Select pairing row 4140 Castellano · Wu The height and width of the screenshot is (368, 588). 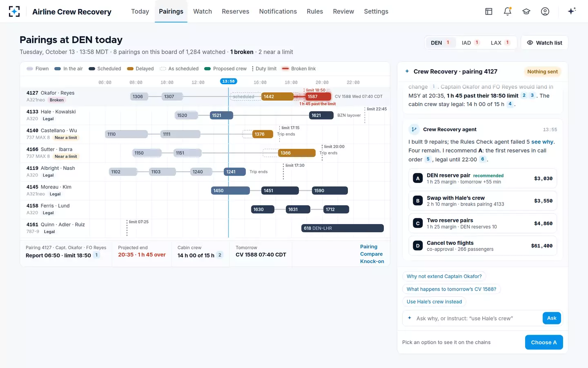pyautogui.click(x=205, y=134)
